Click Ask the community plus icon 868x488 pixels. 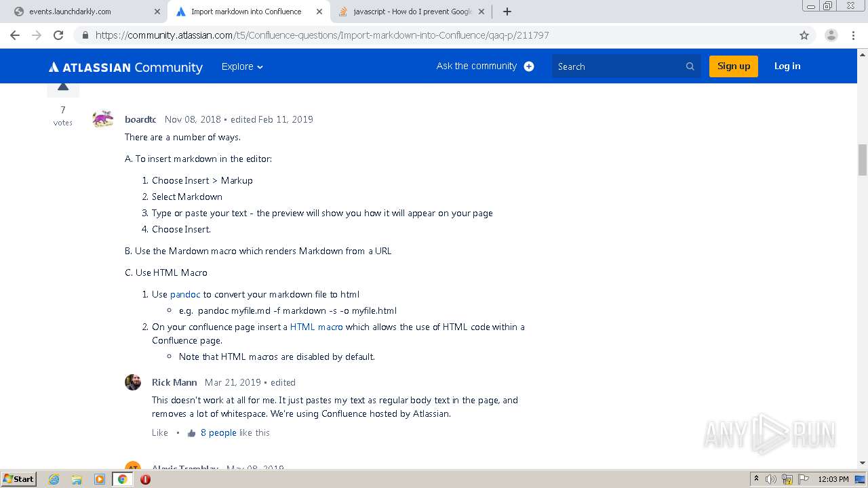(x=529, y=66)
